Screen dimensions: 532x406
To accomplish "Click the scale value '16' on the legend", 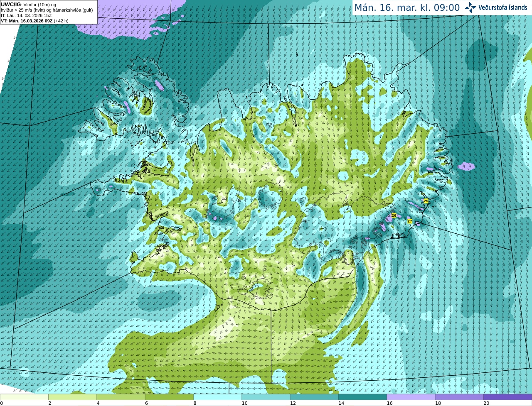I will pyautogui.click(x=390, y=403).
